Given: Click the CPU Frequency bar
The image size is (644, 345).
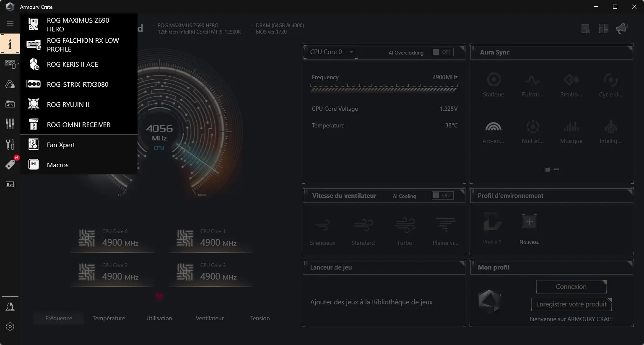Looking at the screenshot, I should point(384,88).
